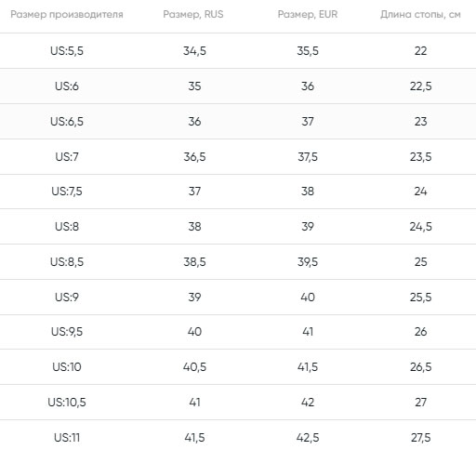Click the US:9,5 size cell
Screen dimensions: 476x450
pyautogui.click(x=67, y=332)
